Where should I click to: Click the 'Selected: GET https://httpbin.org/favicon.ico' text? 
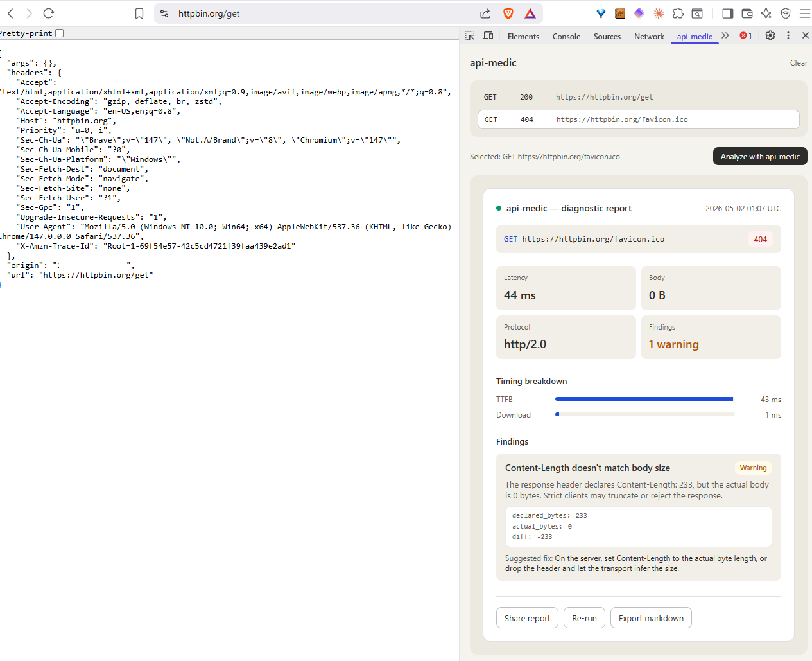[x=545, y=157]
